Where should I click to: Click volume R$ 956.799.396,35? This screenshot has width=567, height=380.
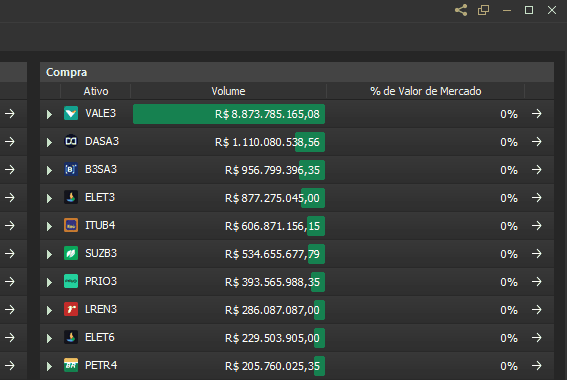point(272,170)
